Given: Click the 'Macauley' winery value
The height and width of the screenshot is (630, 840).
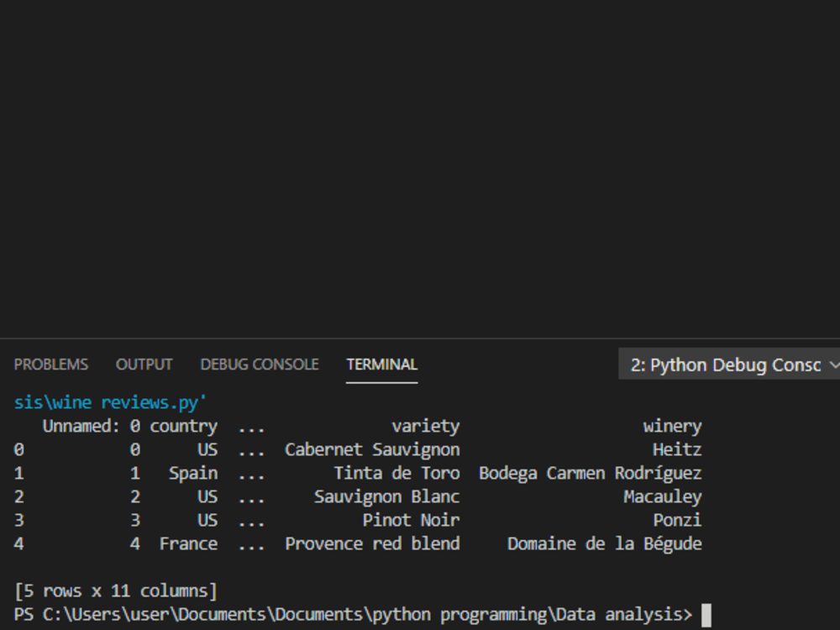Looking at the screenshot, I should point(663,497).
